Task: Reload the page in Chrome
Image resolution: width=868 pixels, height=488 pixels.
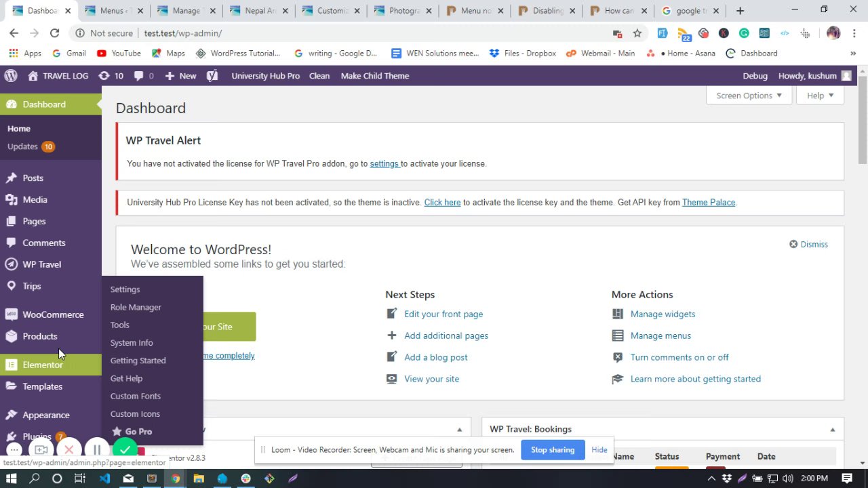Action: (x=54, y=33)
